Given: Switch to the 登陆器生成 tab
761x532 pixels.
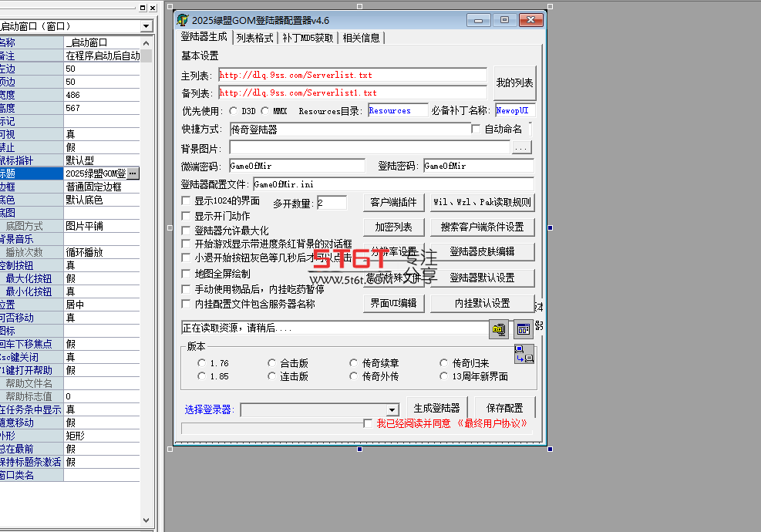Looking at the screenshot, I should pos(204,37).
